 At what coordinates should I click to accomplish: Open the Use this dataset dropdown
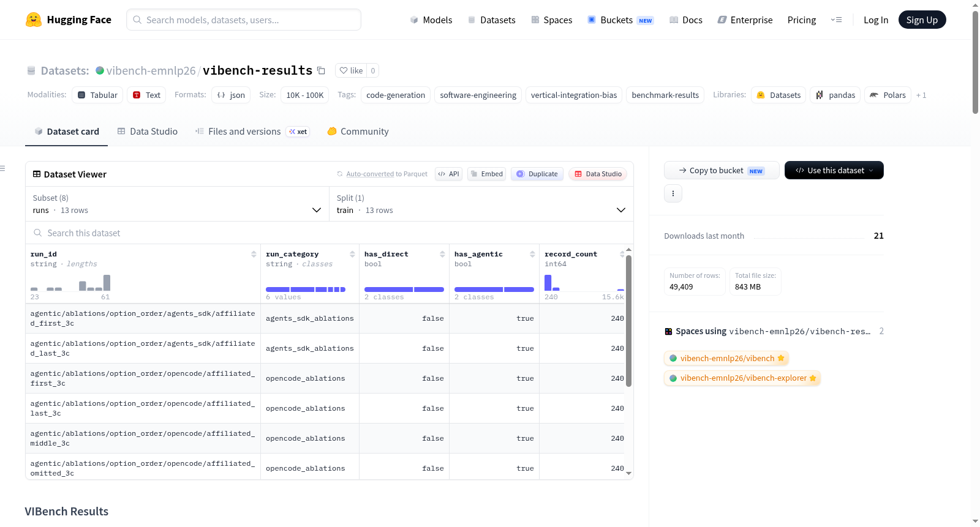pyautogui.click(x=834, y=170)
